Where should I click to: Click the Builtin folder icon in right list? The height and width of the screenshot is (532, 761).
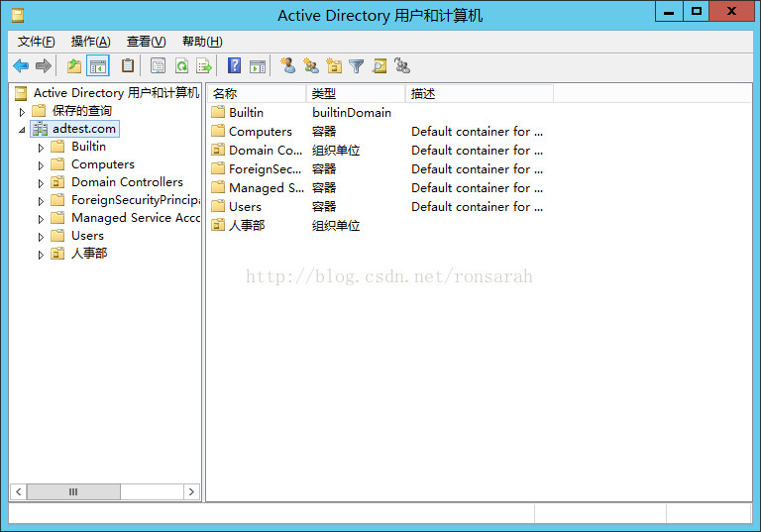click(x=218, y=112)
